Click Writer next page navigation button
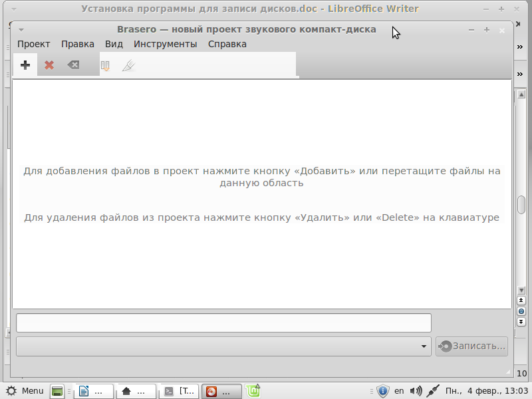The height and width of the screenshot is (399, 532). 521,322
